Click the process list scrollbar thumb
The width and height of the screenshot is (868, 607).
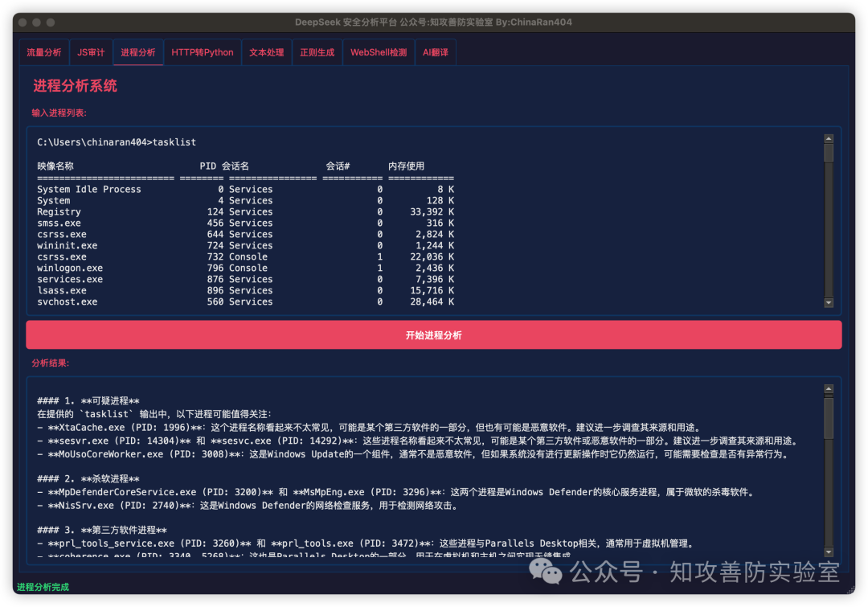coord(829,153)
